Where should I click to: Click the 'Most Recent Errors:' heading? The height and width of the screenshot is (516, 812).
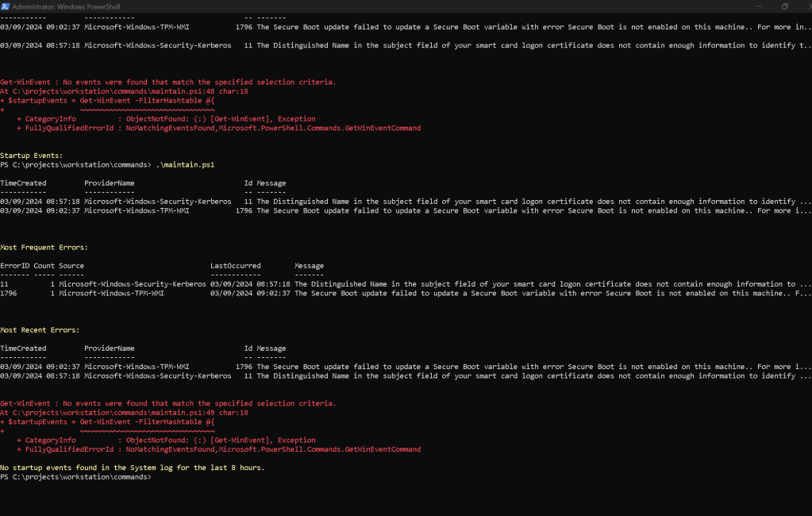tap(40, 330)
